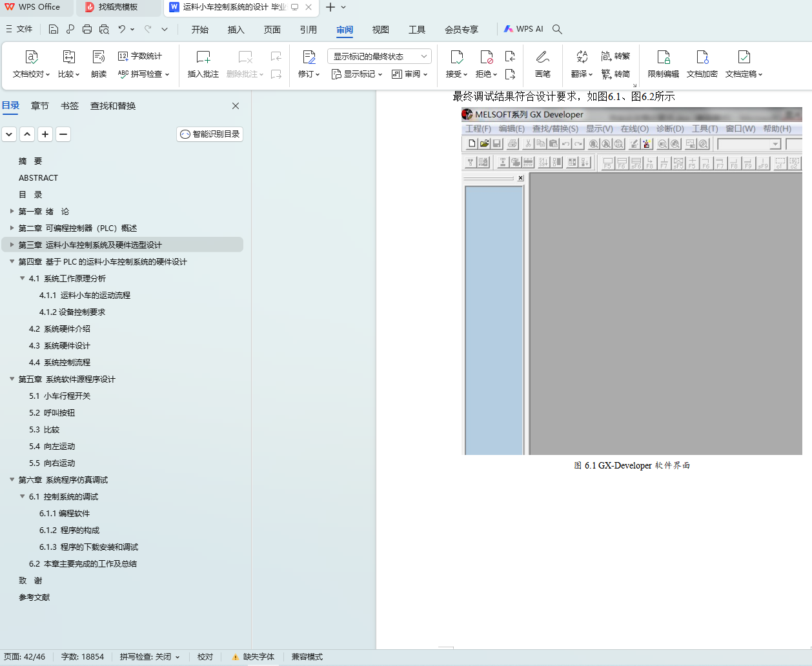Open the 拼写检查: 关闭 status dropdown

point(150,657)
